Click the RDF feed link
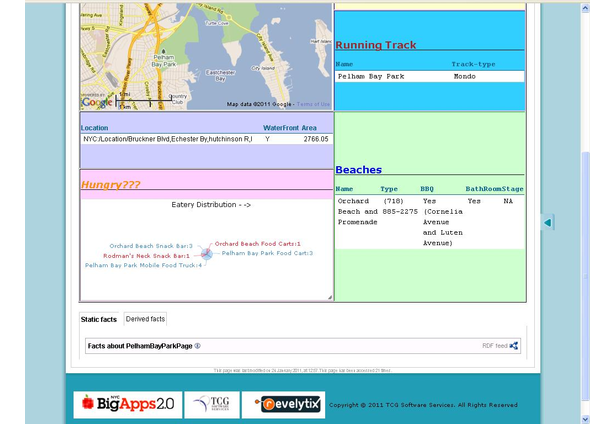615x424 pixels. click(x=495, y=346)
